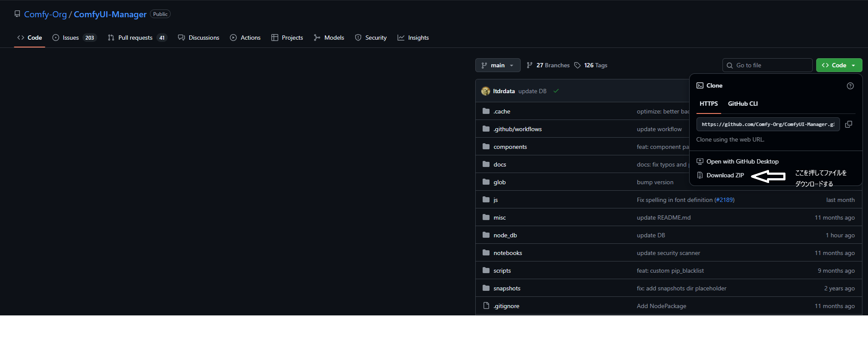Image resolution: width=868 pixels, height=340 pixels.
Task: Open the update README.md commit message
Action: pyautogui.click(x=664, y=217)
